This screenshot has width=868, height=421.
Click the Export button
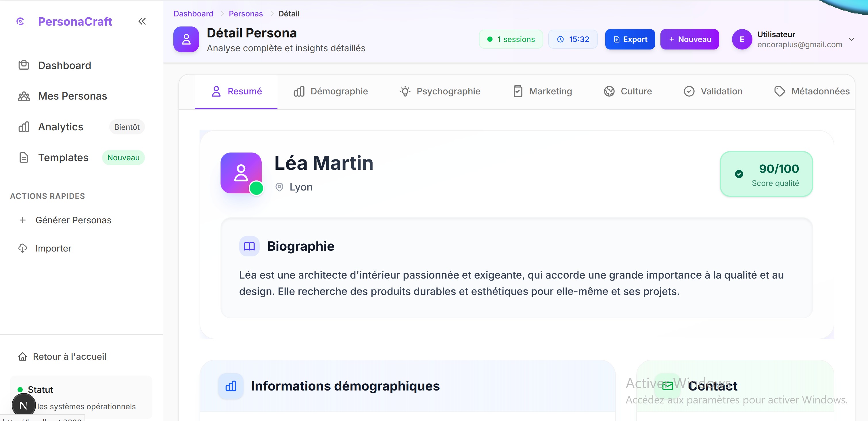pyautogui.click(x=630, y=39)
